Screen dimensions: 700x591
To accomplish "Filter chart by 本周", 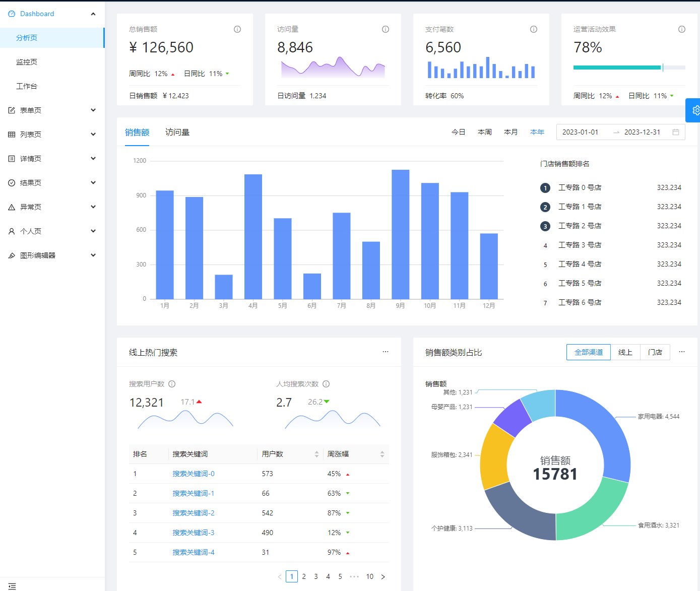I will pyautogui.click(x=485, y=132).
